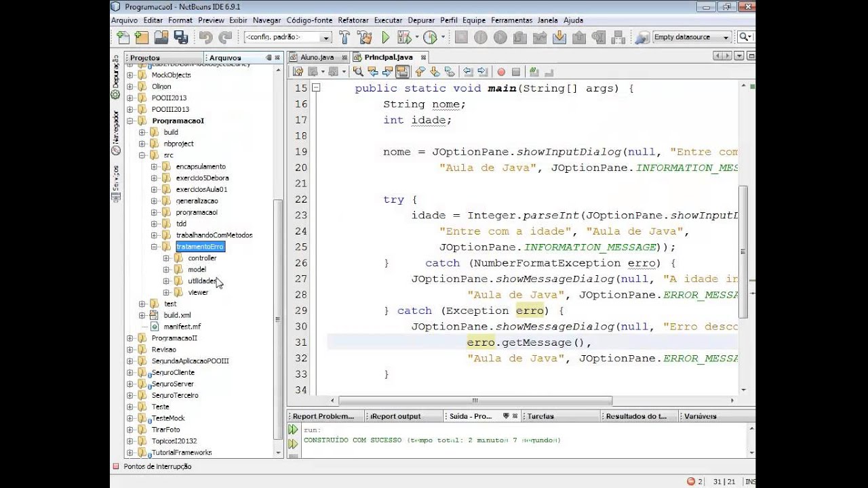
Task: Go to Previous Bookmark icon
Action: 420,72
